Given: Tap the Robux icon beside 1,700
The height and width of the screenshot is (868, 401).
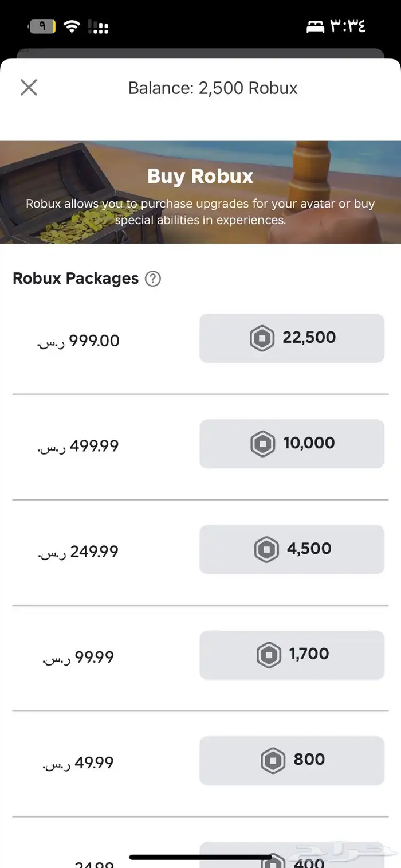Looking at the screenshot, I should click(269, 655).
